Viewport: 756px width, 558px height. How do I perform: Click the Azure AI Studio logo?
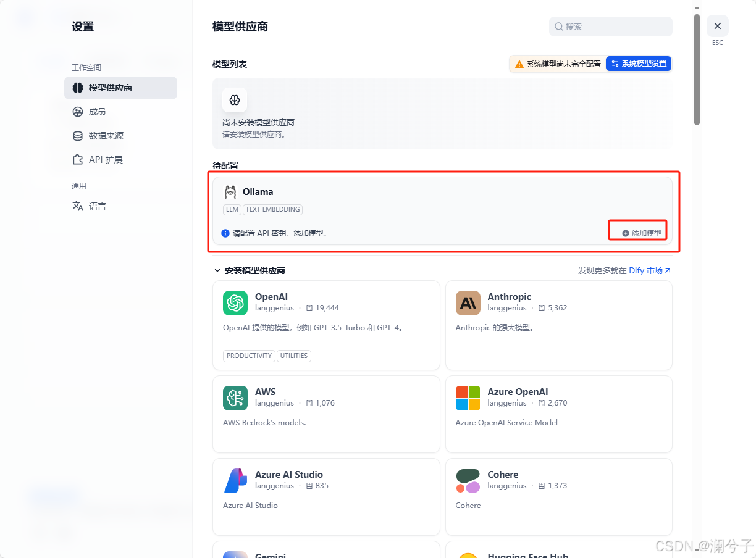[x=235, y=481]
